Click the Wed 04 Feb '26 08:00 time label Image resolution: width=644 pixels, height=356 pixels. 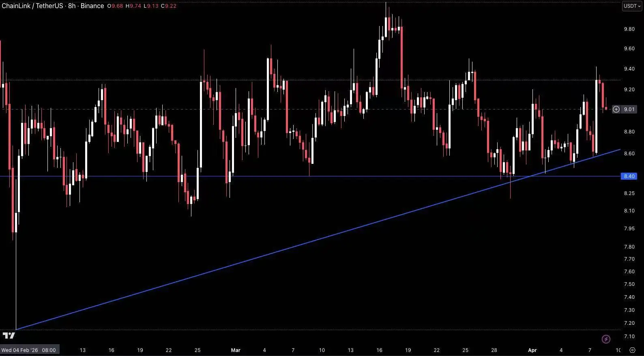[29, 350]
